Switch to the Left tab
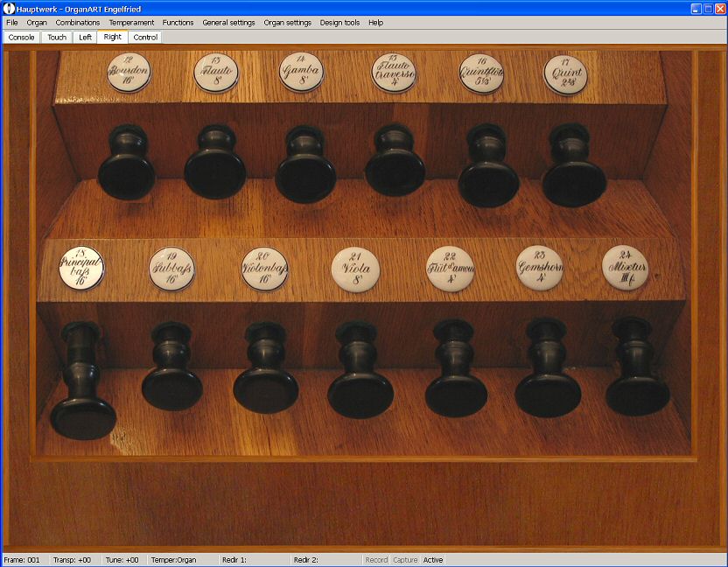Viewport: 728px width, 567px height. pos(85,38)
